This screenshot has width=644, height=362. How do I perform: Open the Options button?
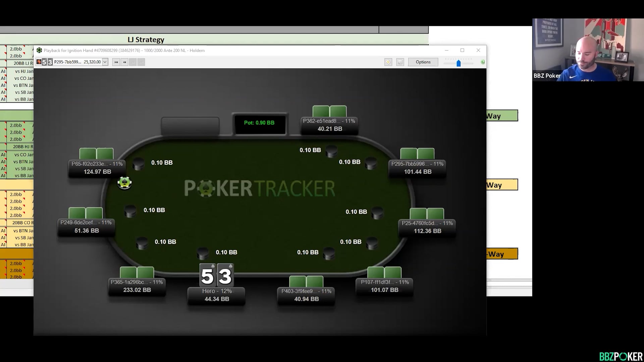(x=423, y=62)
